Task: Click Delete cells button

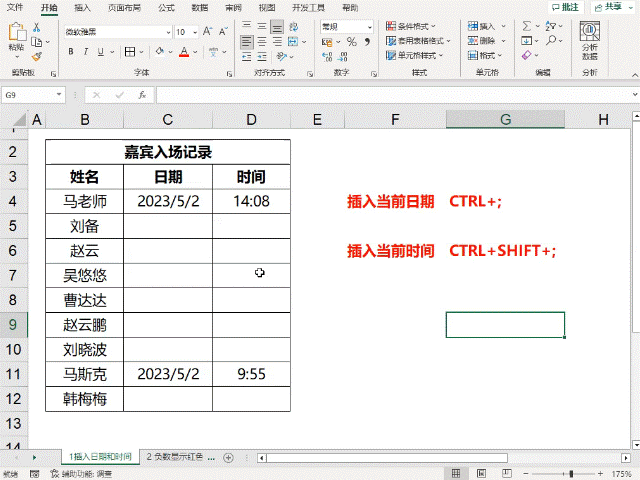Action: (481, 41)
